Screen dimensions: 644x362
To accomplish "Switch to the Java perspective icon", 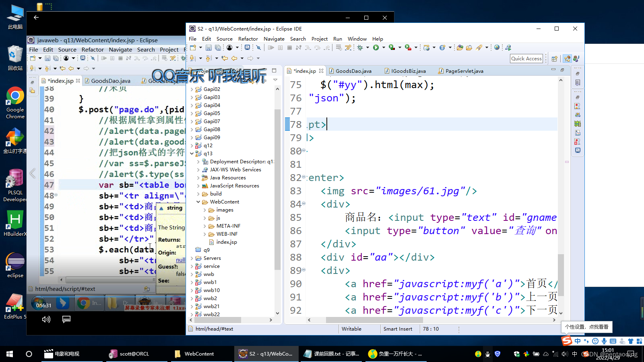I will coord(576,59).
